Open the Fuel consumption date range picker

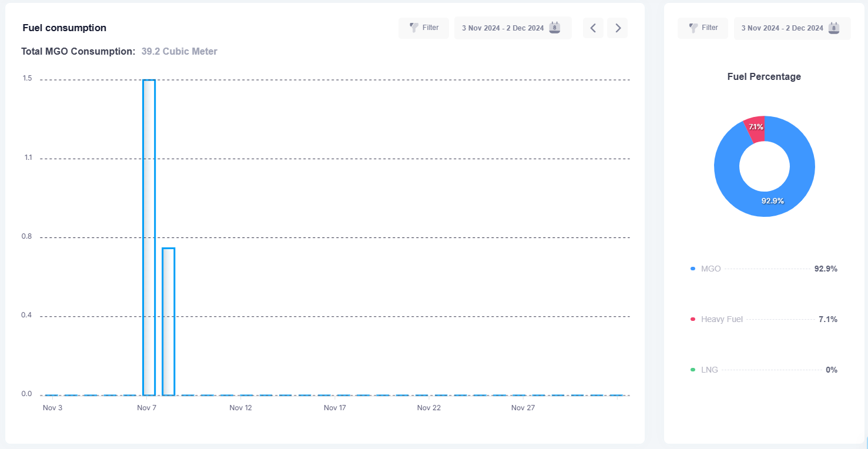(503, 28)
